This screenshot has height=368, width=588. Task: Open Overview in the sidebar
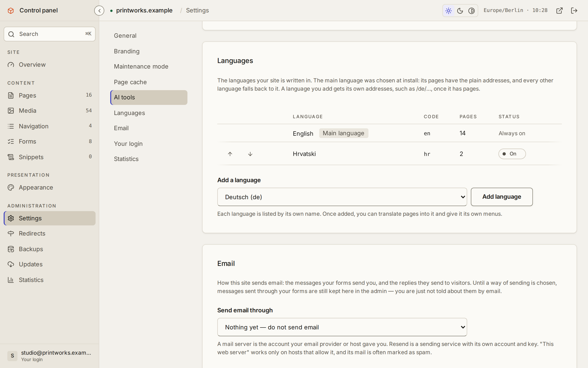click(49, 65)
